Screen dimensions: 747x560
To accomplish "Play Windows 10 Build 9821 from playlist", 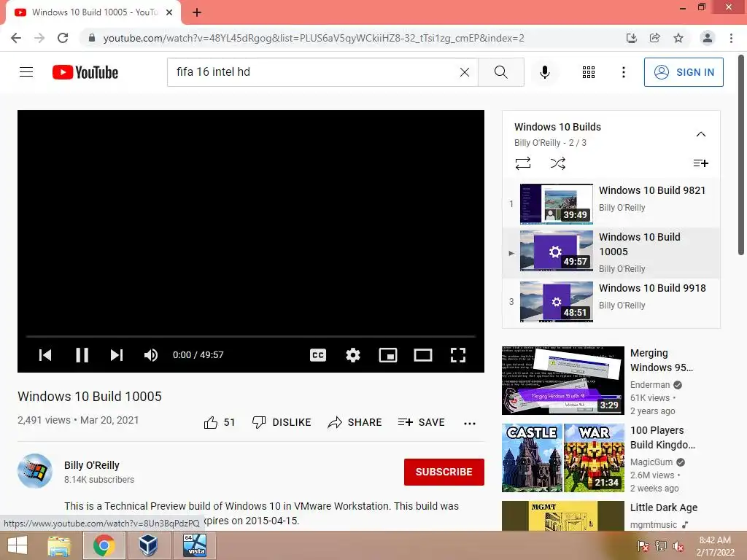I will tap(611, 204).
